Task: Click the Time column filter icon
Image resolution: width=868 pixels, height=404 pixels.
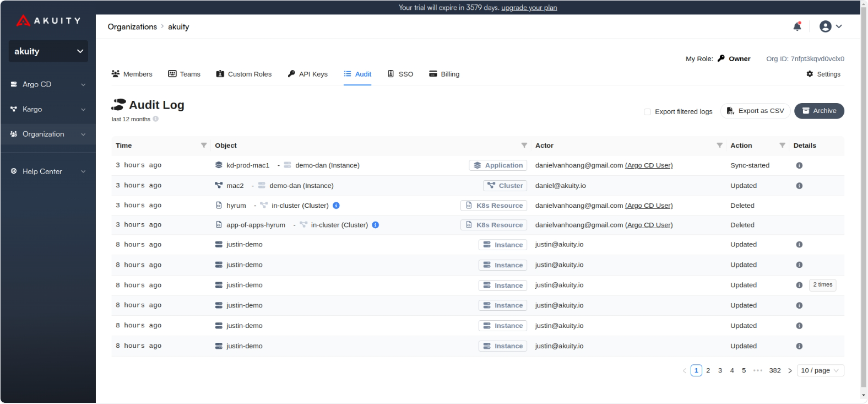Action: click(204, 146)
